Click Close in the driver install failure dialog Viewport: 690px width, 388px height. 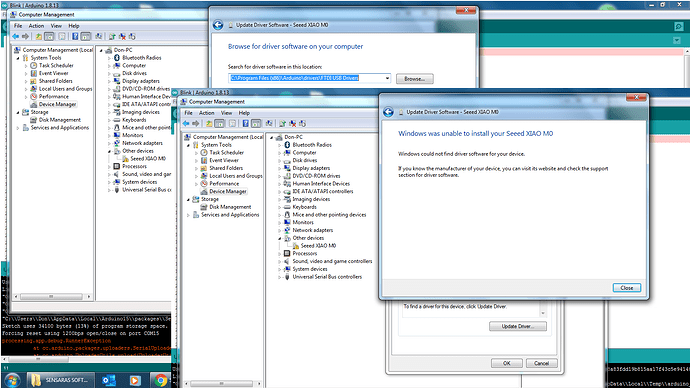[x=627, y=288]
